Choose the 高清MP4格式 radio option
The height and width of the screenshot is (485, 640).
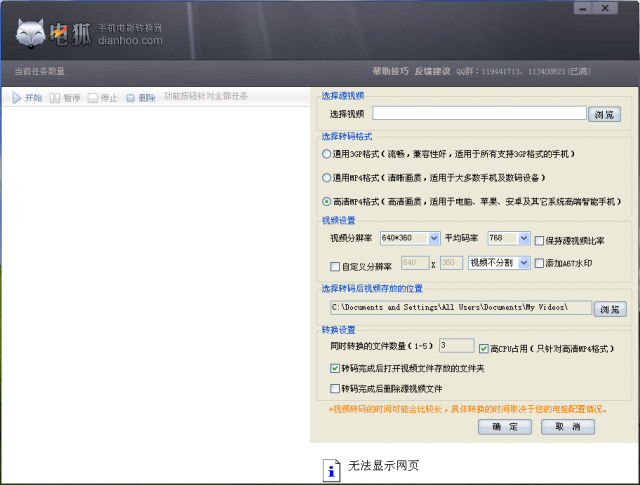click(x=327, y=201)
